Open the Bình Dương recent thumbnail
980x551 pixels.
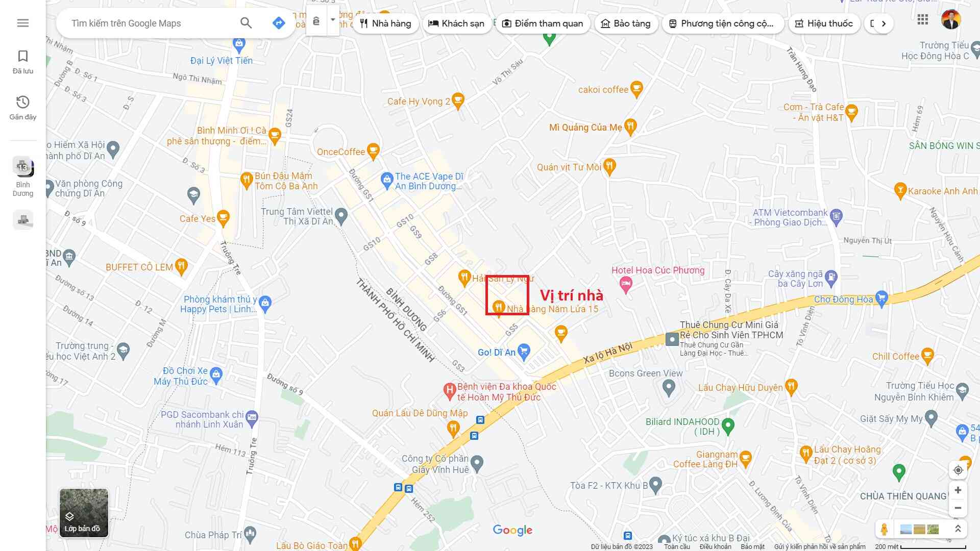click(23, 177)
